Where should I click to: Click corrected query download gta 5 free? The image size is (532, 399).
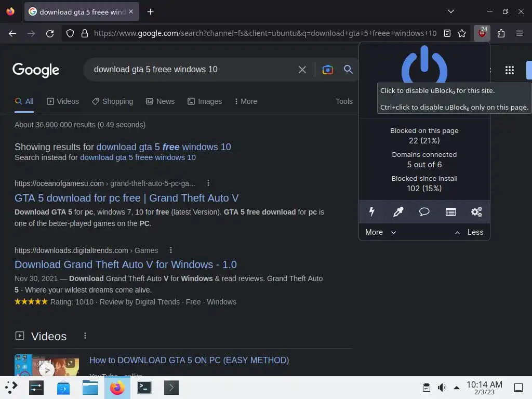(x=164, y=147)
